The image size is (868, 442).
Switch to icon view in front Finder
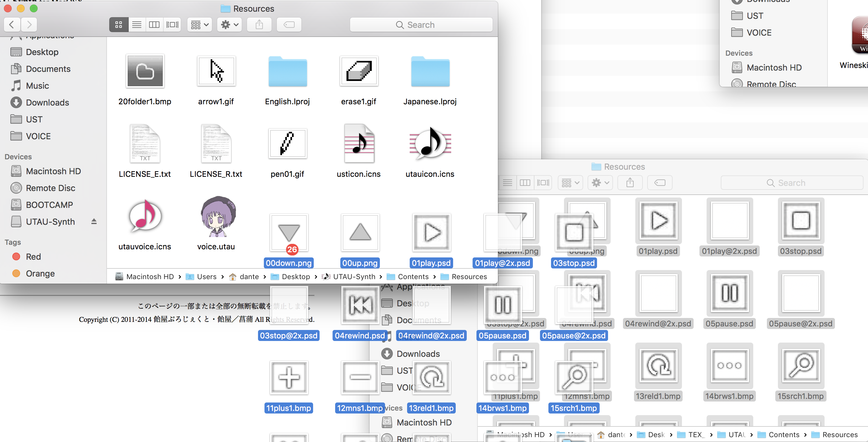click(119, 25)
